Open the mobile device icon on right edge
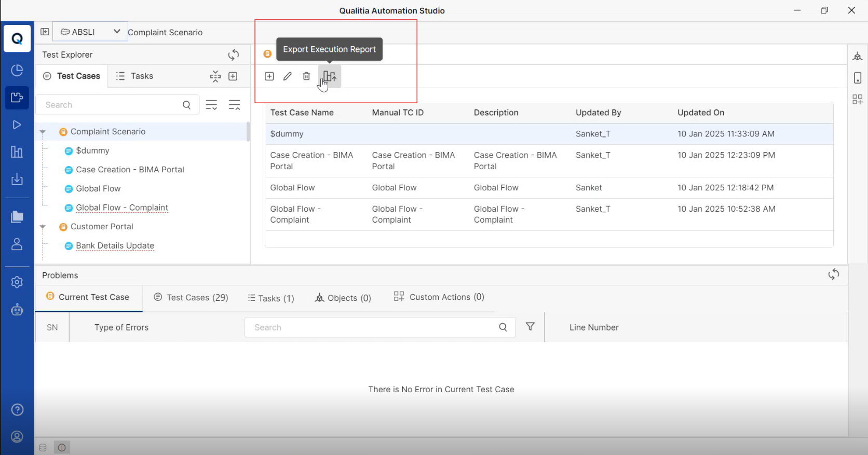The width and height of the screenshot is (868, 455). (x=858, y=78)
